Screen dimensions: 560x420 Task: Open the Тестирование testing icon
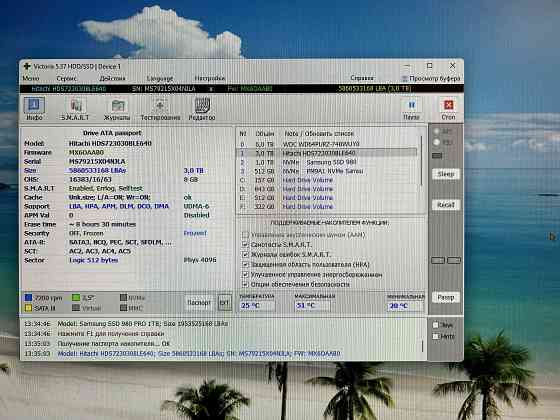(x=160, y=109)
